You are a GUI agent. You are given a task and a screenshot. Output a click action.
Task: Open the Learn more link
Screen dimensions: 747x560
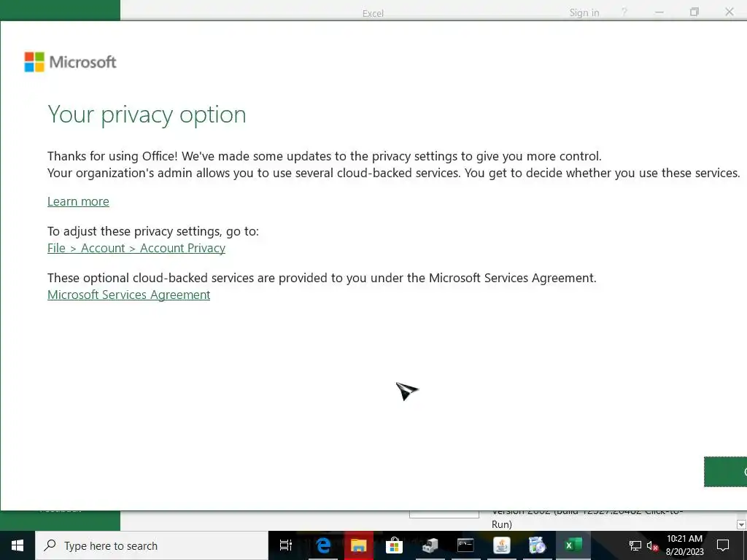click(x=78, y=201)
